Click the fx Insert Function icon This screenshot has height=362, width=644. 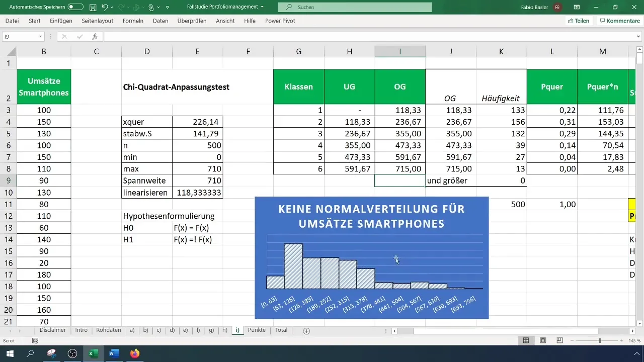pos(95,37)
